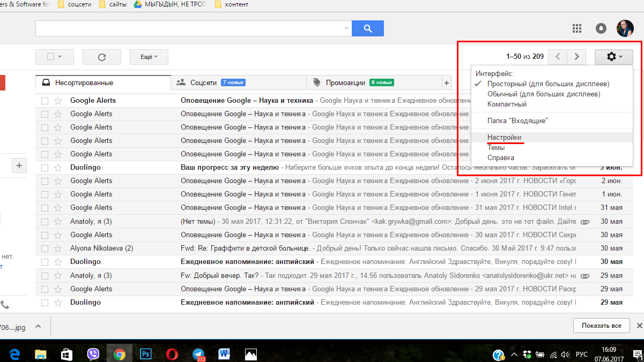644x362 pixels.
Task: Click the Показать все downloads button
Action: click(602, 326)
